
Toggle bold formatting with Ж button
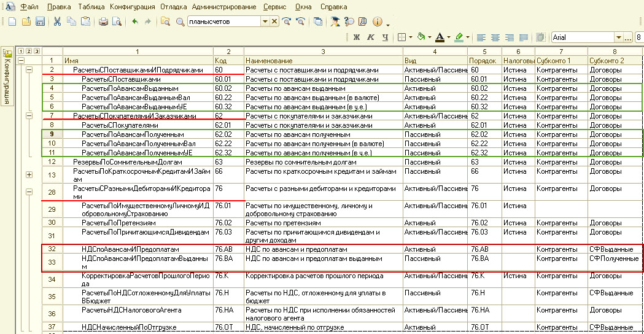coord(357,37)
